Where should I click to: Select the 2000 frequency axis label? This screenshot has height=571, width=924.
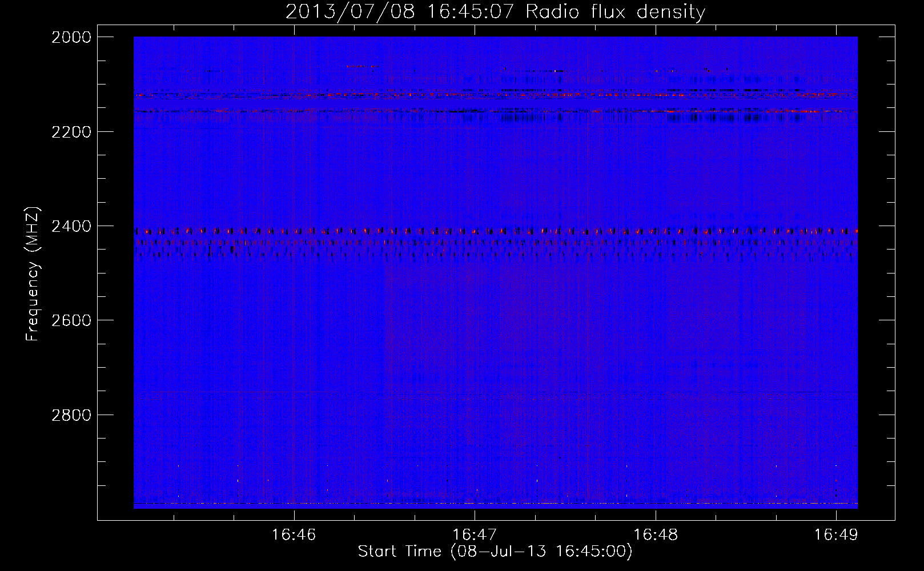(x=71, y=37)
